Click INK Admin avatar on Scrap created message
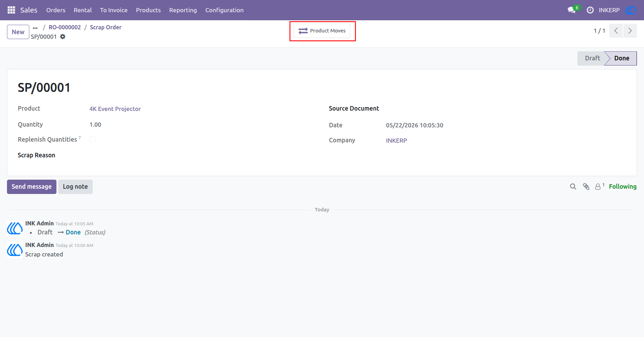This screenshot has width=644, height=337. [x=15, y=250]
